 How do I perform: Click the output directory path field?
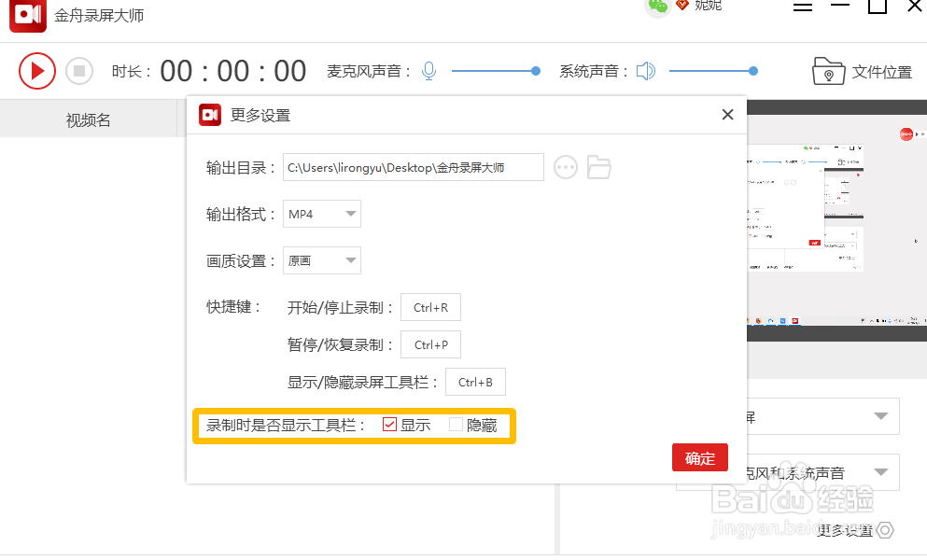414,167
